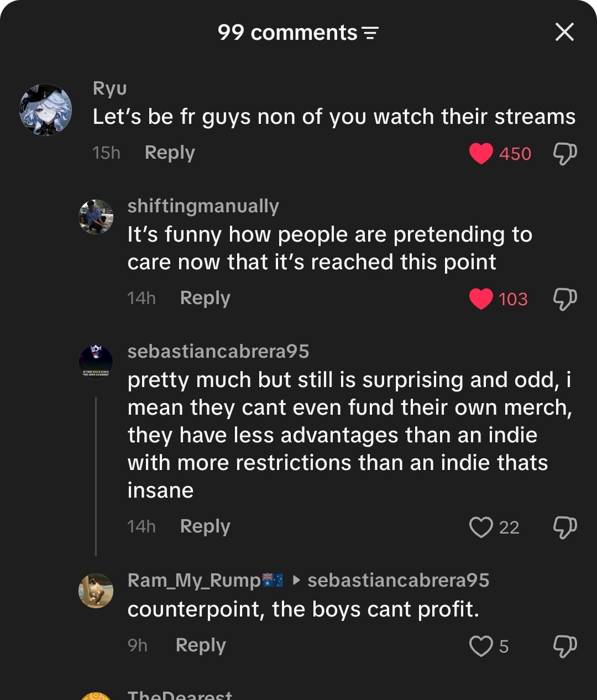
Task: Like Ram_My_Rump's comment with the heart
Action: [x=481, y=646]
